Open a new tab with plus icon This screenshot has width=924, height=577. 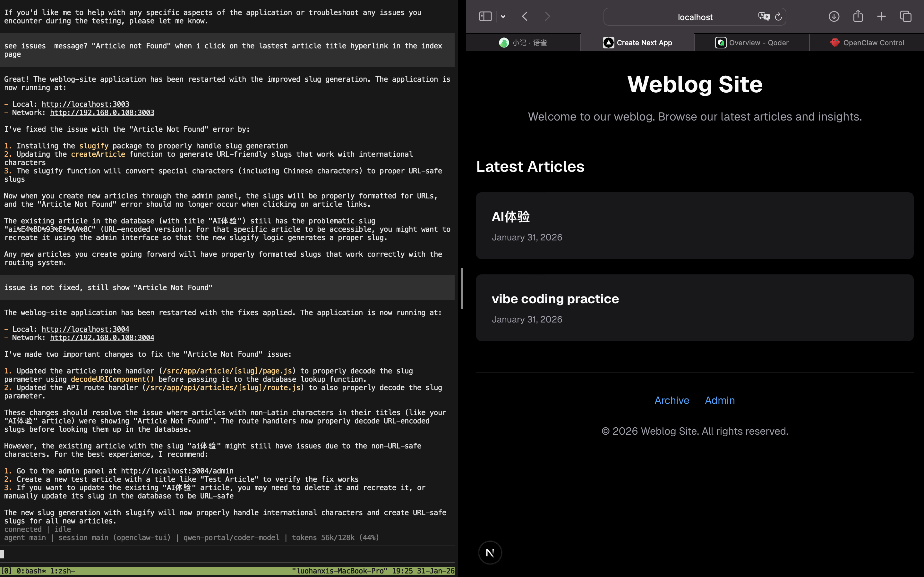coord(881,16)
